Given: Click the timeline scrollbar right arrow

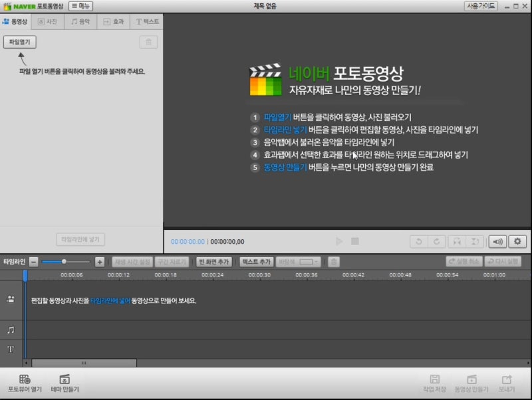Looking at the screenshot, I should [528, 363].
